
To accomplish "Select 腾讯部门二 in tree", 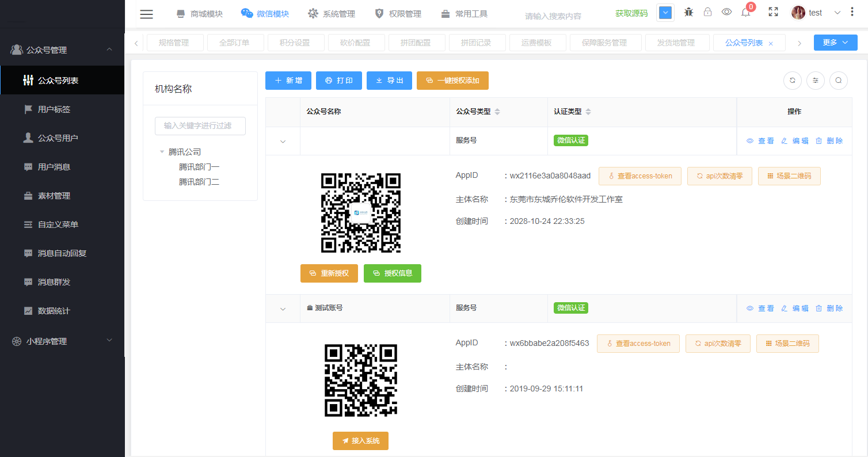I will 199,182.
